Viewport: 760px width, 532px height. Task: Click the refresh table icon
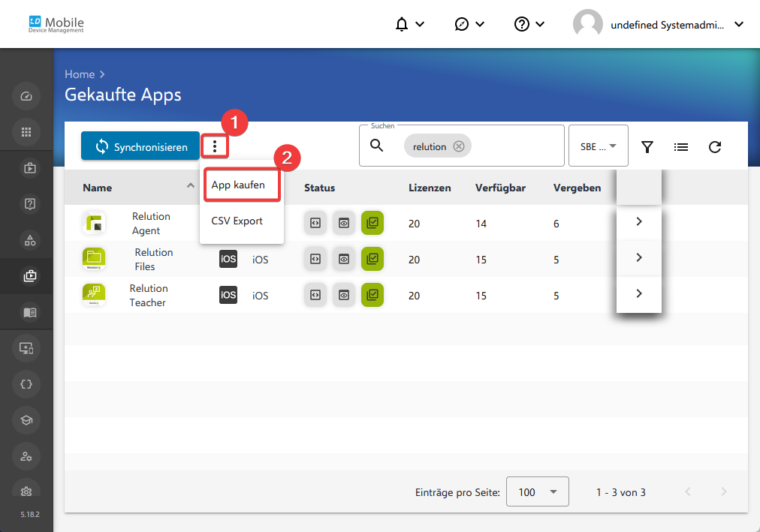(715, 146)
